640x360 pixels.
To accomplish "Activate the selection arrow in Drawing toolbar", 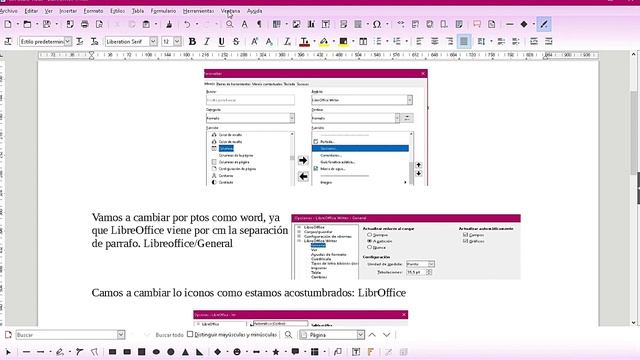I will [x=8, y=352].
